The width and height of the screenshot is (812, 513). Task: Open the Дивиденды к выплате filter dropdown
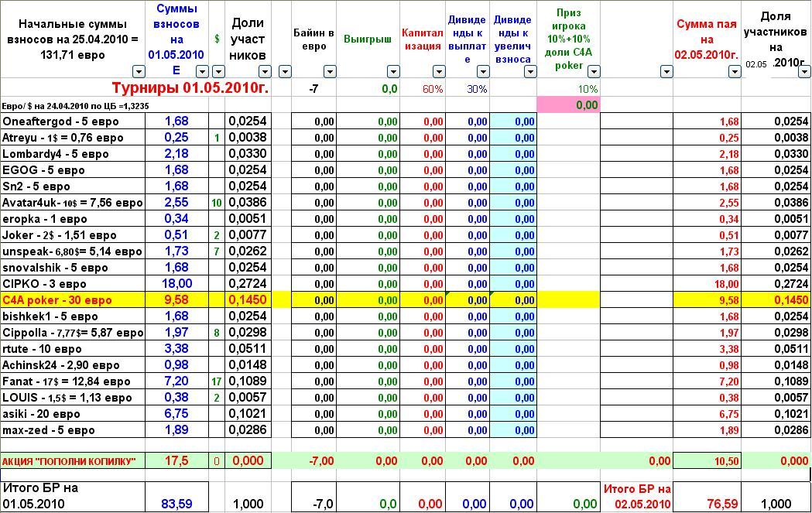click(484, 72)
